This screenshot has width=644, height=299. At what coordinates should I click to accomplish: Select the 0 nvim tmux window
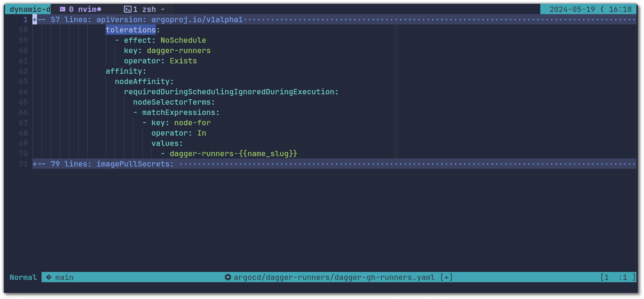83,9
